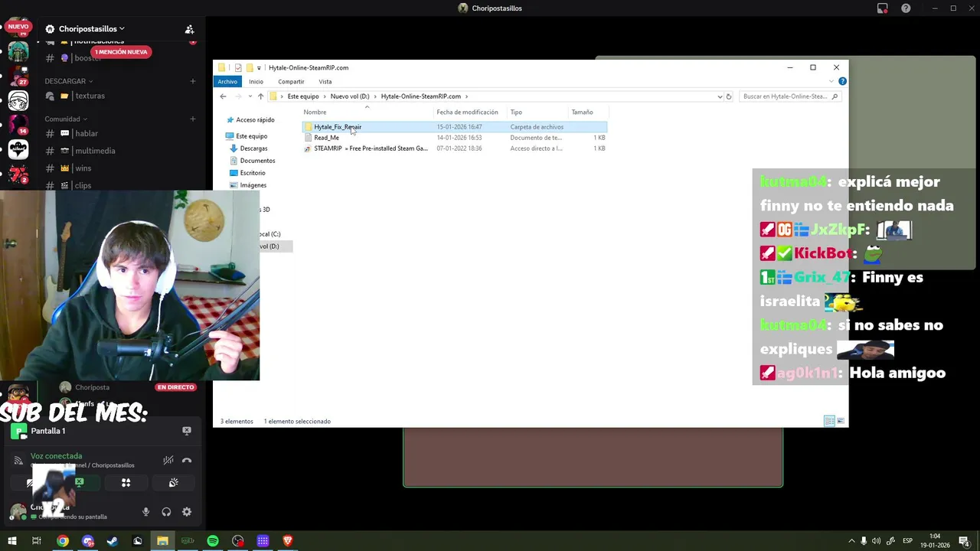Screen dimensions: 980x551
Task: Deafen Discord headphones
Action: [166, 512]
